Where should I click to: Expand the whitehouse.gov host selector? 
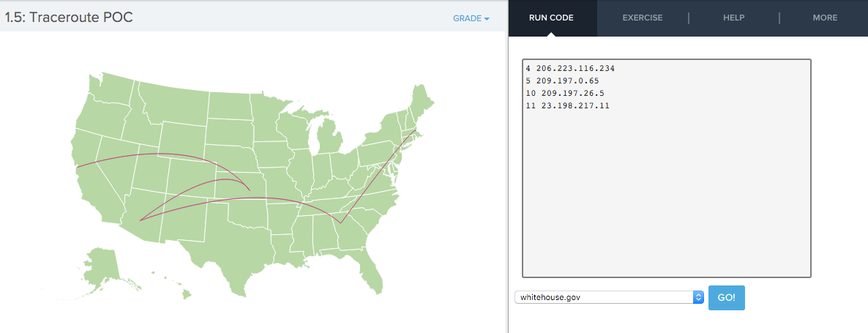click(609, 298)
